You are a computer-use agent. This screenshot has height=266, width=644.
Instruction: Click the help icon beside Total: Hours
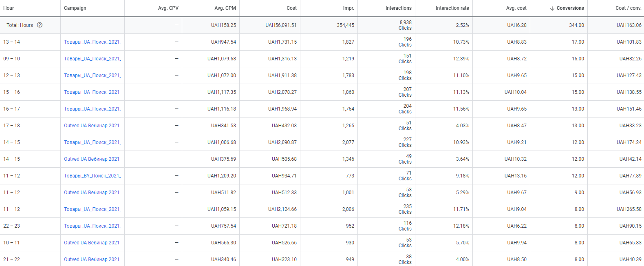pos(40,25)
